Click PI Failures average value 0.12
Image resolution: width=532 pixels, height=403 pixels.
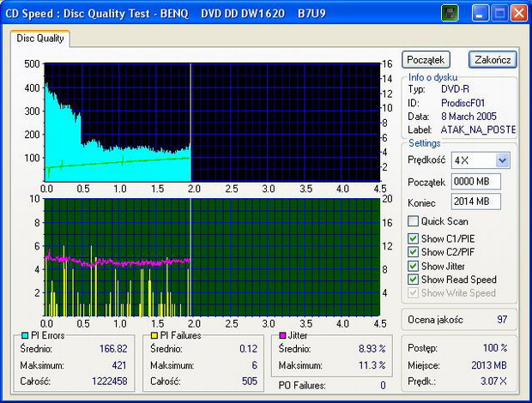248,349
